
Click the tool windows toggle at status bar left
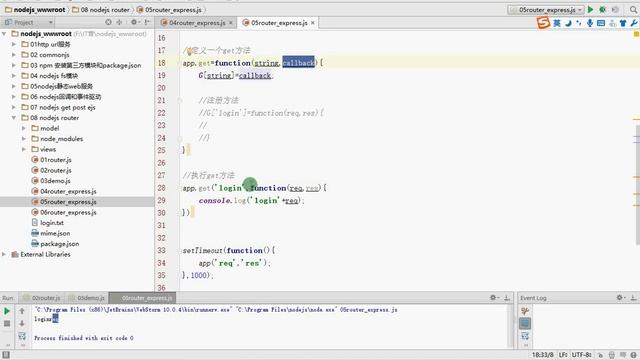click(6, 355)
